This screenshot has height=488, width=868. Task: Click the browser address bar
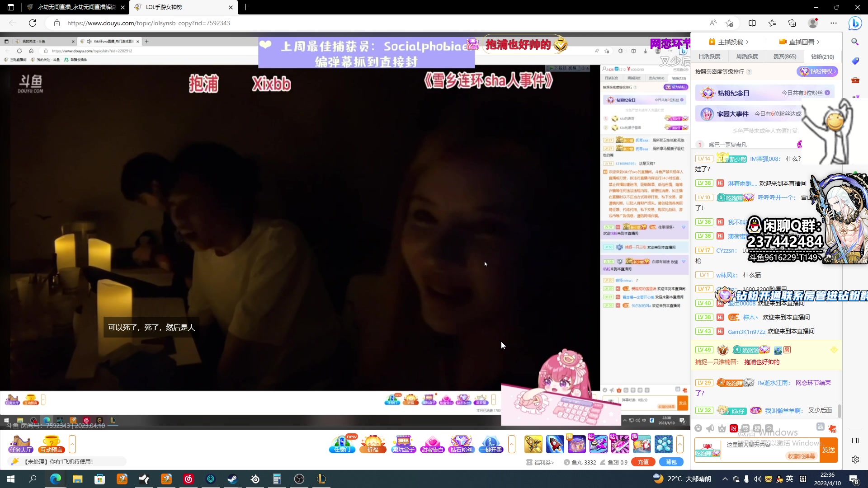pyautogui.click(x=380, y=23)
